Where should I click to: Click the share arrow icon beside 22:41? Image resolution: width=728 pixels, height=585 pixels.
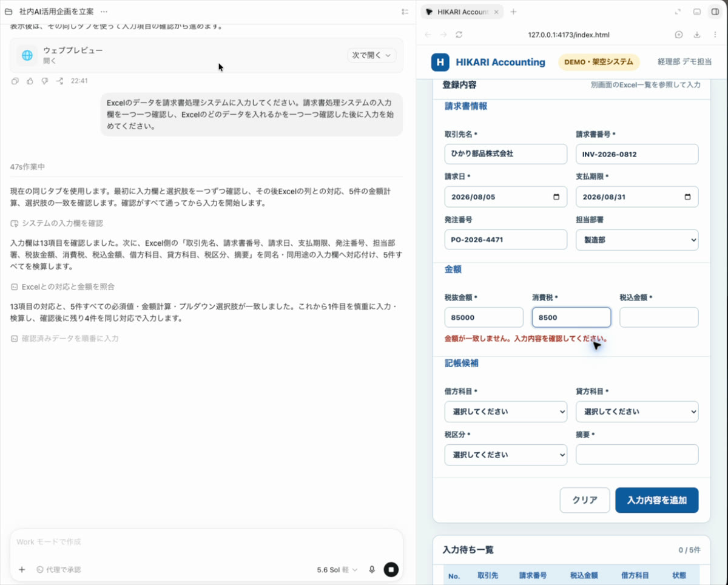click(59, 81)
